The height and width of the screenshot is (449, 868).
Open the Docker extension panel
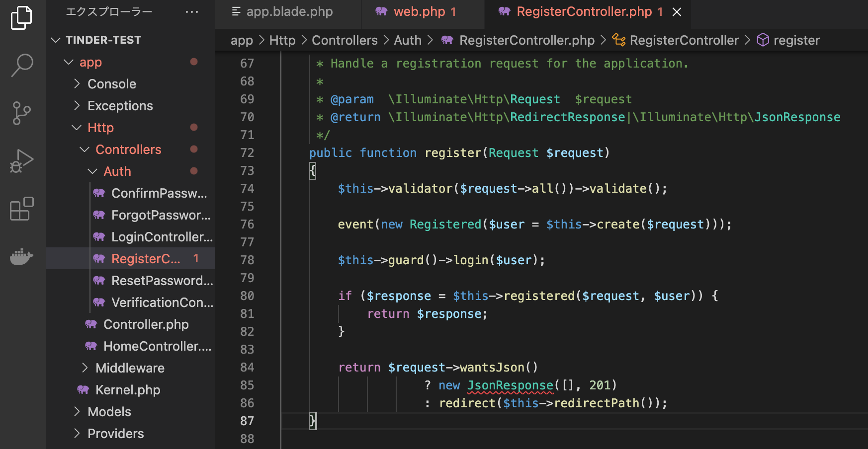coord(22,256)
